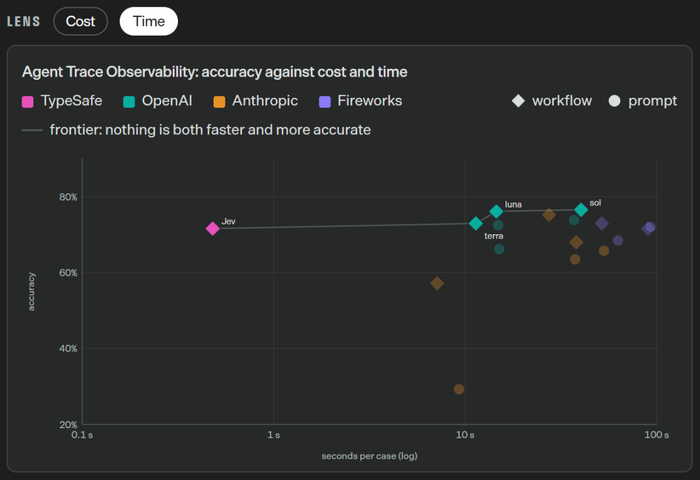700x480 pixels.
Task: Click the pink TypeSafe legend swatch
Action: 28,102
